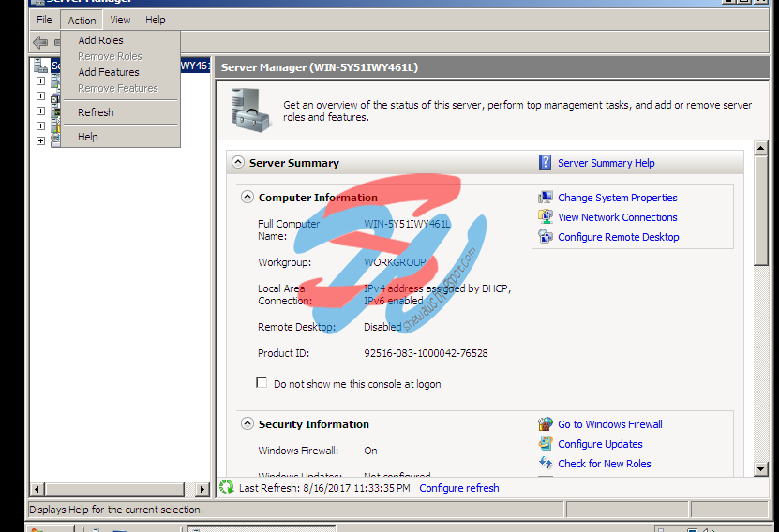This screenshot has width=779, height=532.
Task: Expand the second tree node plus box
Action: click(40, 96)
